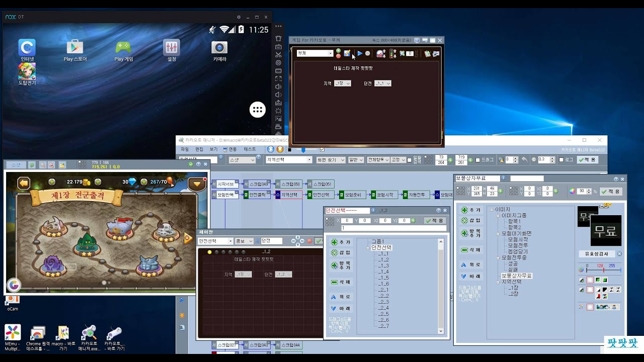Toggle the 일괄 검색 checkbox
The height and width of the screenshot is (362, 644).
(410, 160)
